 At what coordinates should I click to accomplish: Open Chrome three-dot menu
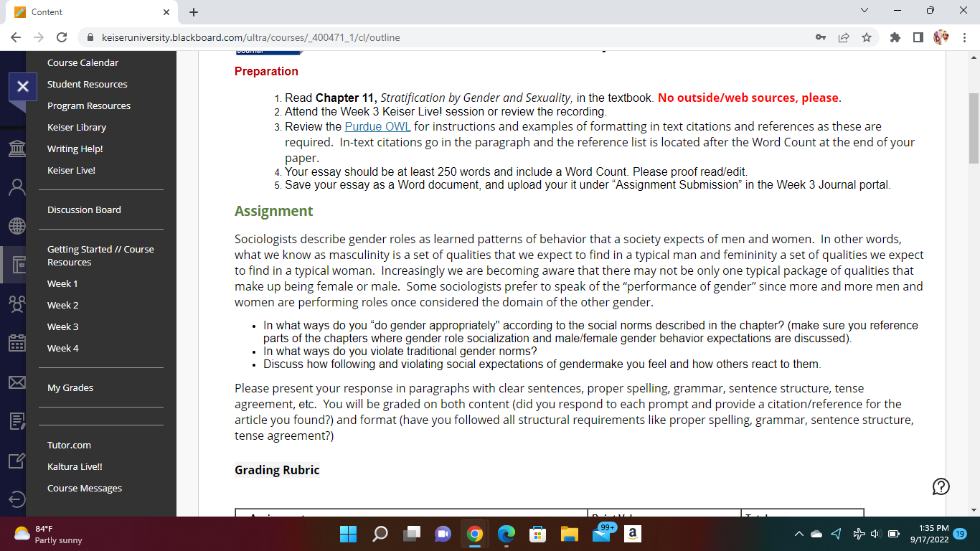[965, 37]
